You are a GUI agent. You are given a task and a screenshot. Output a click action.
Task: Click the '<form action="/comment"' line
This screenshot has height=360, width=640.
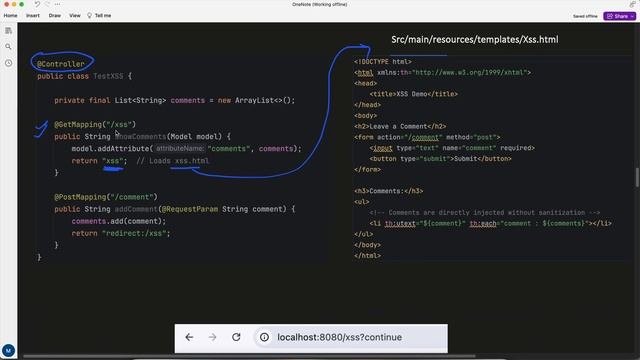click(427, 138)
